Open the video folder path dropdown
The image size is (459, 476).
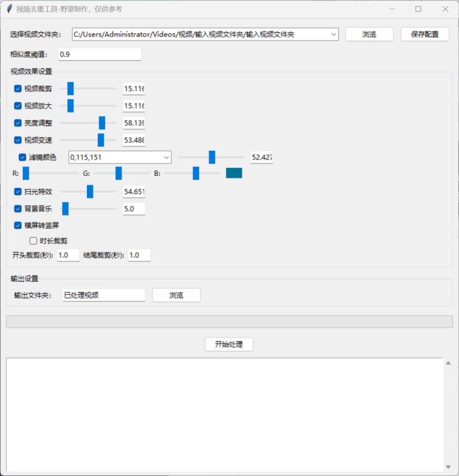(334, 34)
